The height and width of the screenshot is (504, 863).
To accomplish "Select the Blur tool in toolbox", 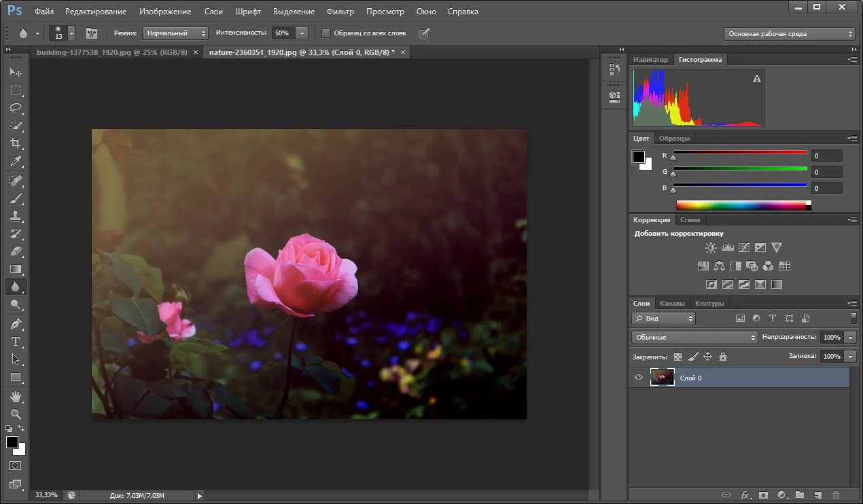I will [x=16, y=287].
